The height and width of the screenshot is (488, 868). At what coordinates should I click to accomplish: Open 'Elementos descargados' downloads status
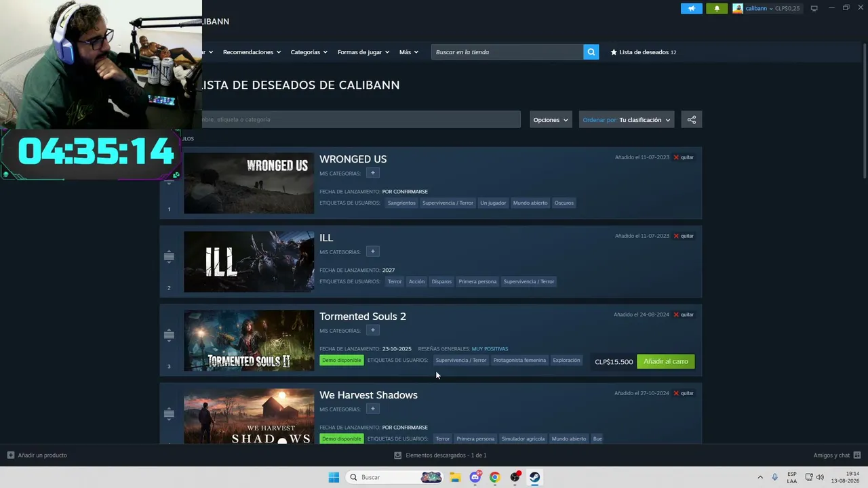(440, 455)
